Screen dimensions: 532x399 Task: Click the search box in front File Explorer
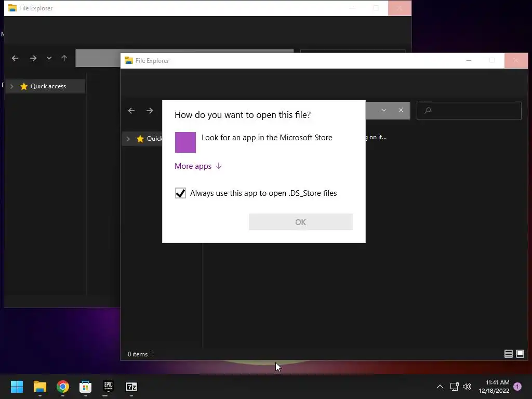469,110
